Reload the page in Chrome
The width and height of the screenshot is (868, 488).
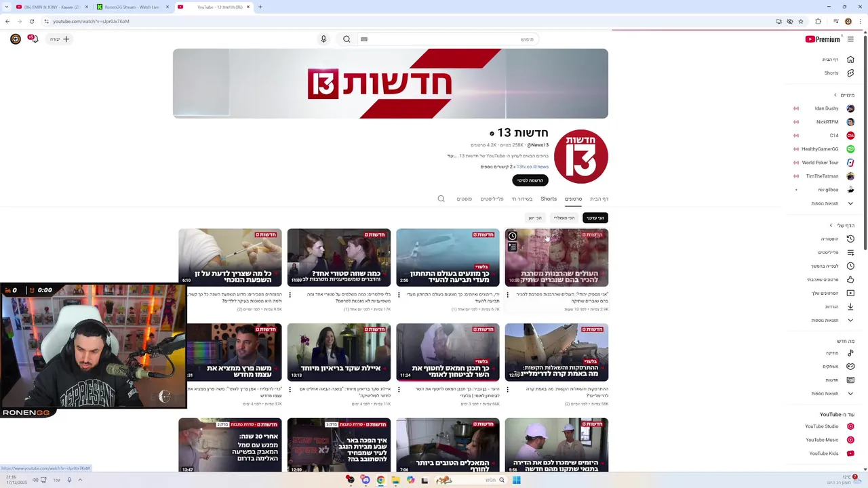coord(31,21)
